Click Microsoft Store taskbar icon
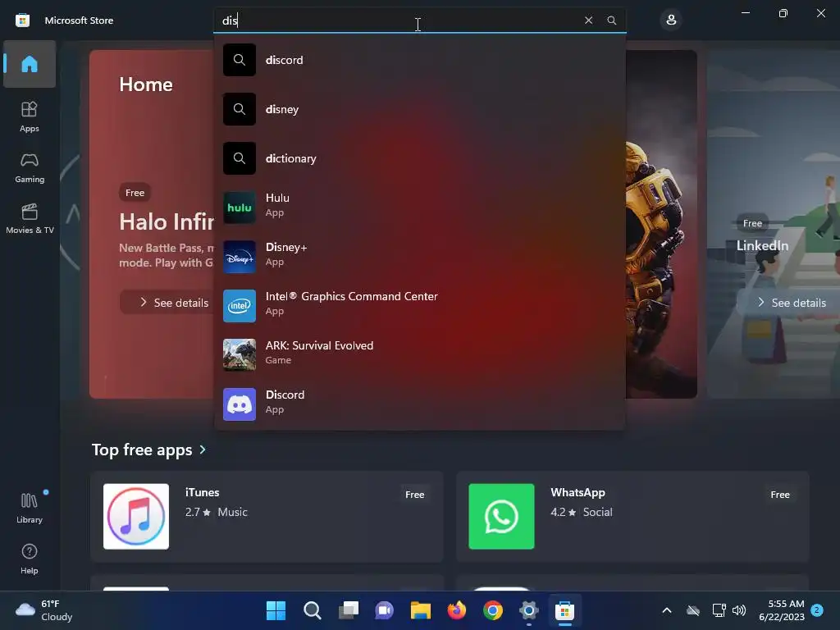The width and height of the screenshot is (840, 630). coord(564,610)
